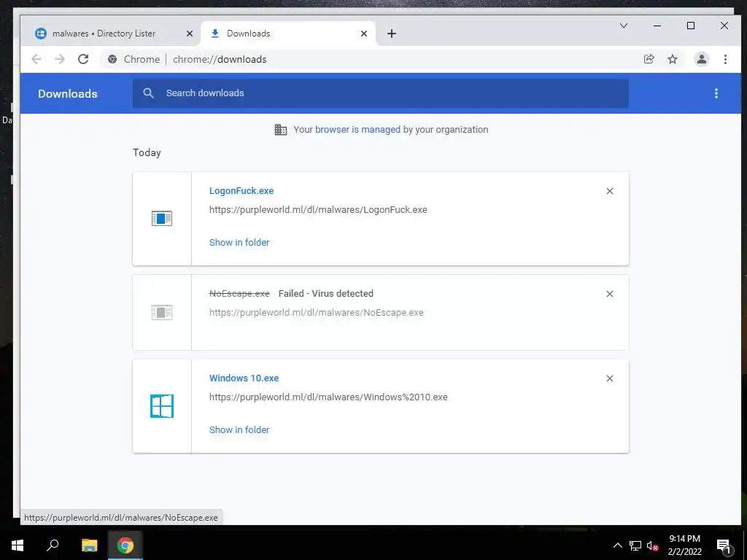Remove NoEscape.exe from the downloads list
Screen dimensions: 747x560
609,294
